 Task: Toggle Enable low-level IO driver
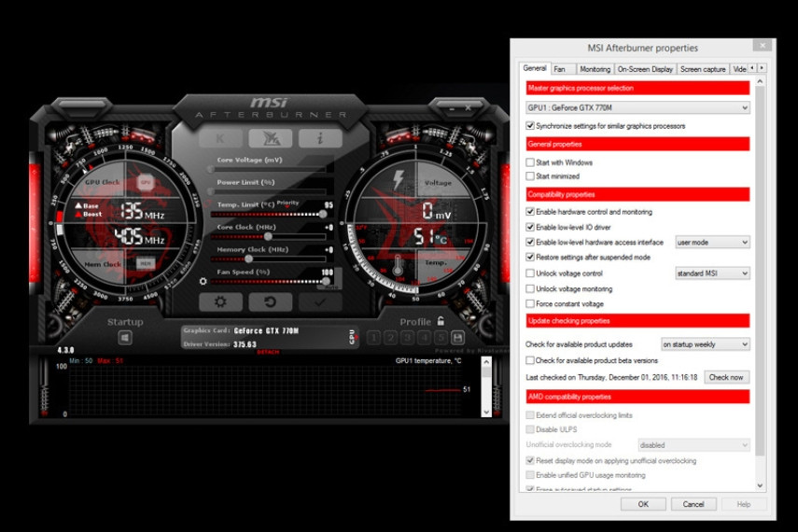(530, 227)
